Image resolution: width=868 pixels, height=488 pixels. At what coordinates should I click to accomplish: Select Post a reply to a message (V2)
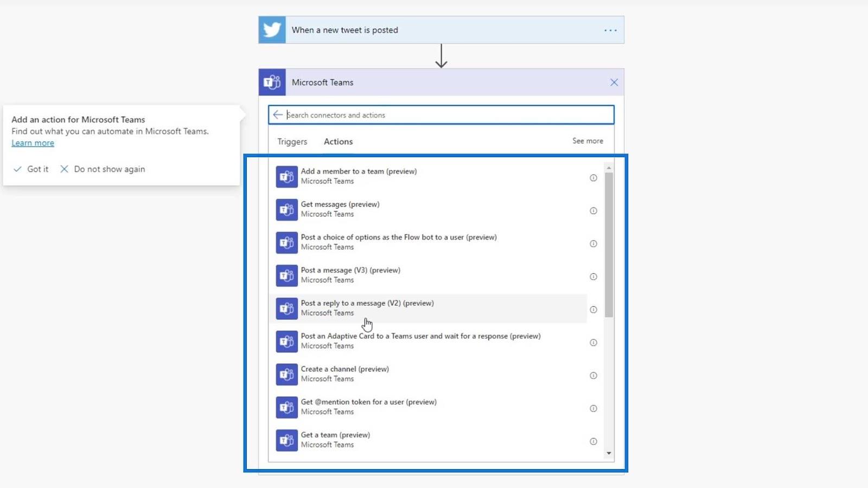tap(428, 309)
